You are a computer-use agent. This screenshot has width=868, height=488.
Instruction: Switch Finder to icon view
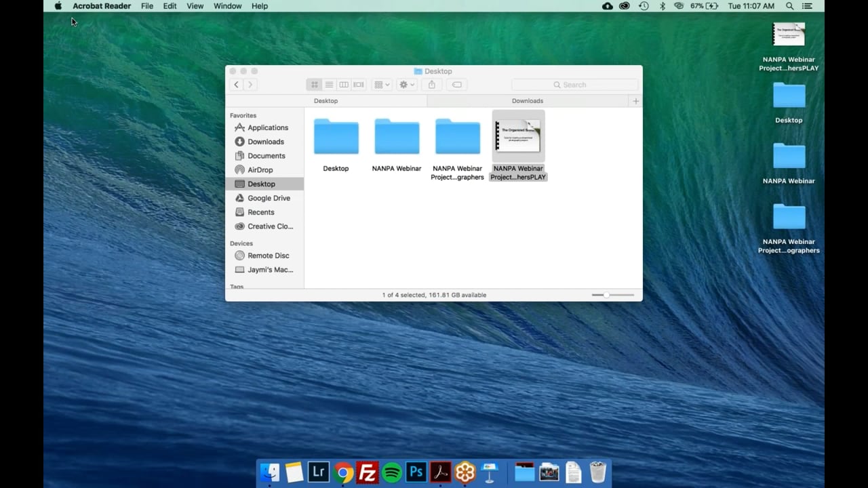point(314,85)
